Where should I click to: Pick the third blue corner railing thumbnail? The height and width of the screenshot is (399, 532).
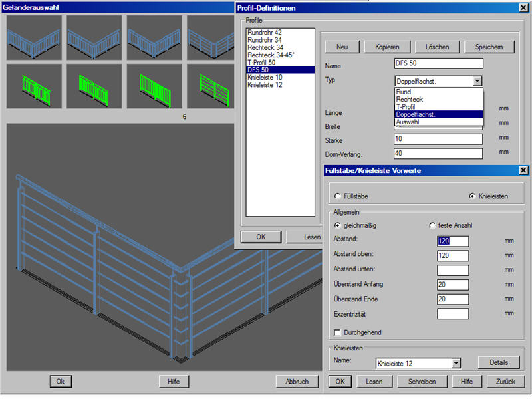(154, 37)
